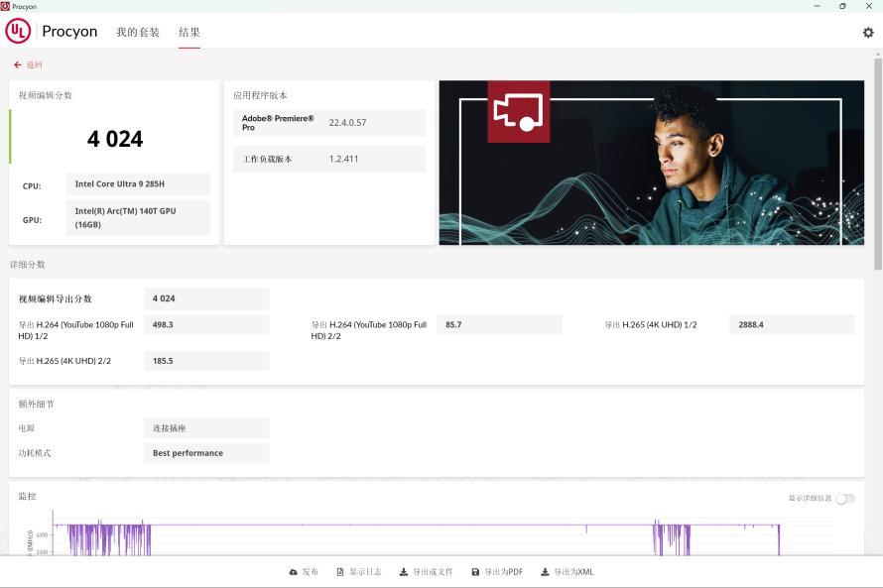Click the Premiere Pro version 22.4.0.57

pyautogui.click(x=347, y=123)
